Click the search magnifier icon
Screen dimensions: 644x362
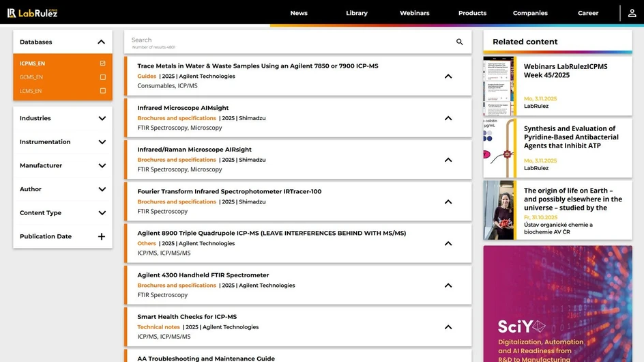459,42
